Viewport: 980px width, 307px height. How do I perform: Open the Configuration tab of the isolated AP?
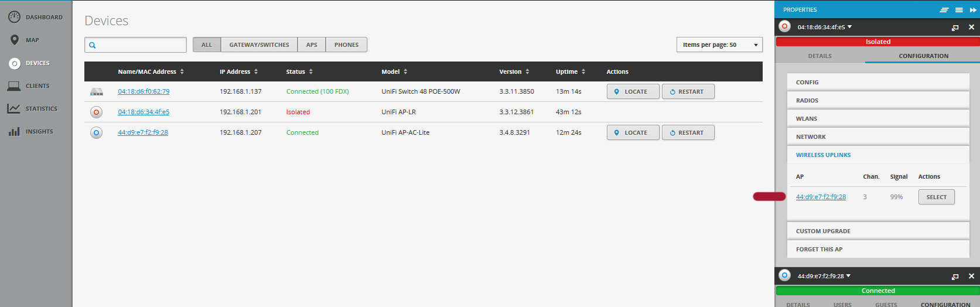pyautogui.click(x=923, y=56)
